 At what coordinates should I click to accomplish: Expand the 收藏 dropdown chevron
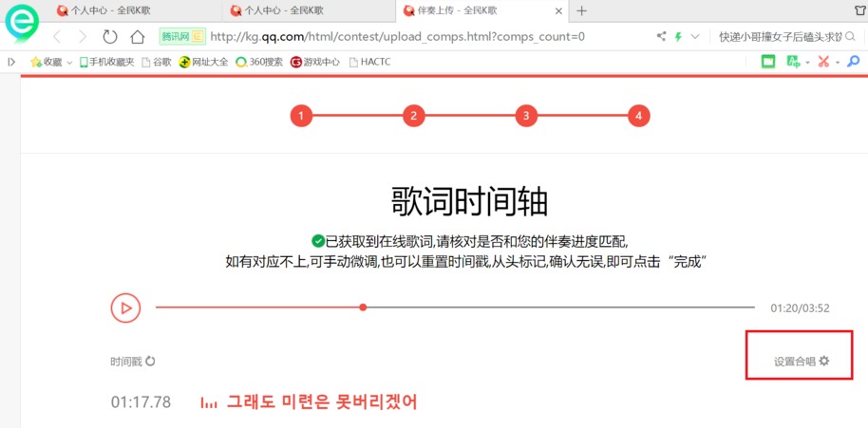(69, 63)
